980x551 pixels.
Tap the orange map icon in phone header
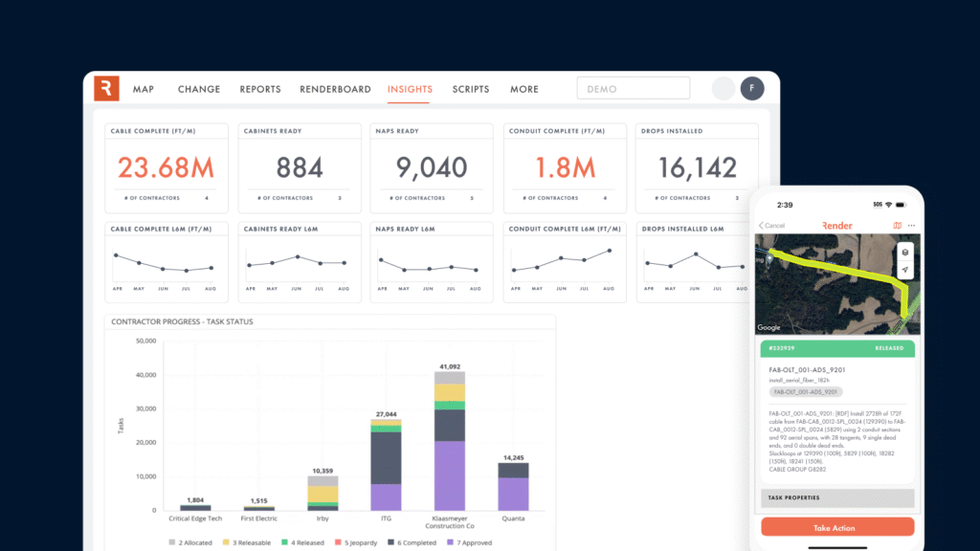click(897, 226)
